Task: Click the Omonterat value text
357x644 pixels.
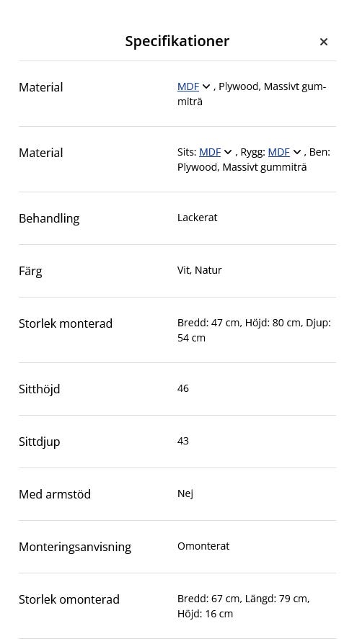Action: (x=203, y=546)
